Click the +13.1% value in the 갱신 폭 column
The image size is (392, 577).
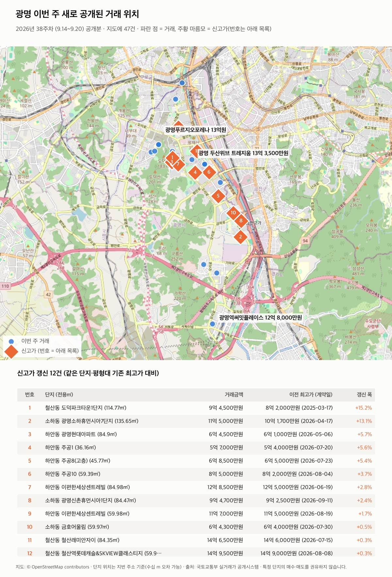[364, 421]
